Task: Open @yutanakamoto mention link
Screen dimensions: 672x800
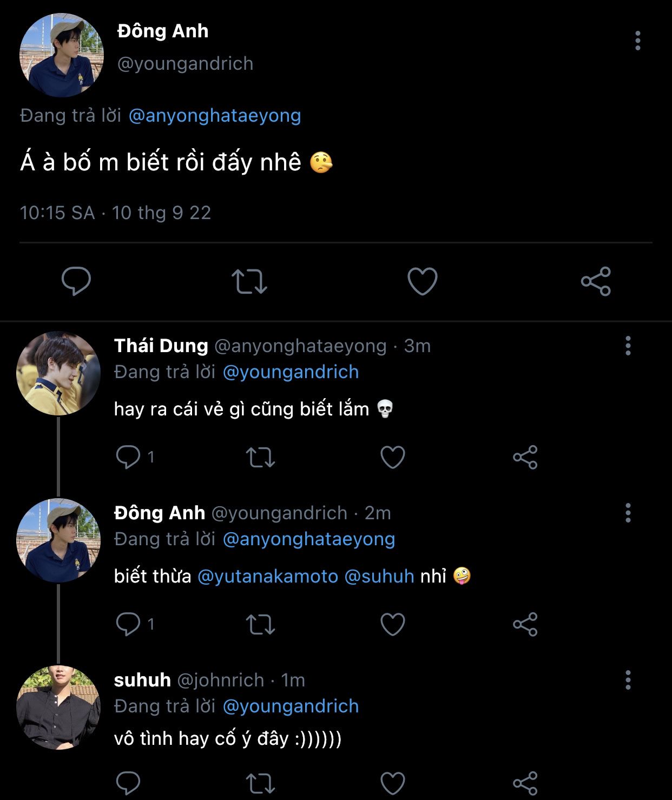Action: tap(268, 577)
